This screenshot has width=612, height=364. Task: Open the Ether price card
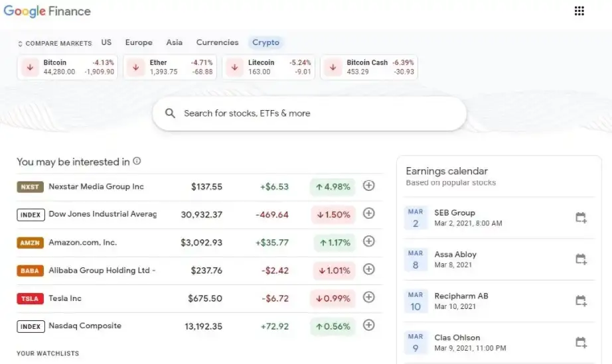tap(170, 67)
